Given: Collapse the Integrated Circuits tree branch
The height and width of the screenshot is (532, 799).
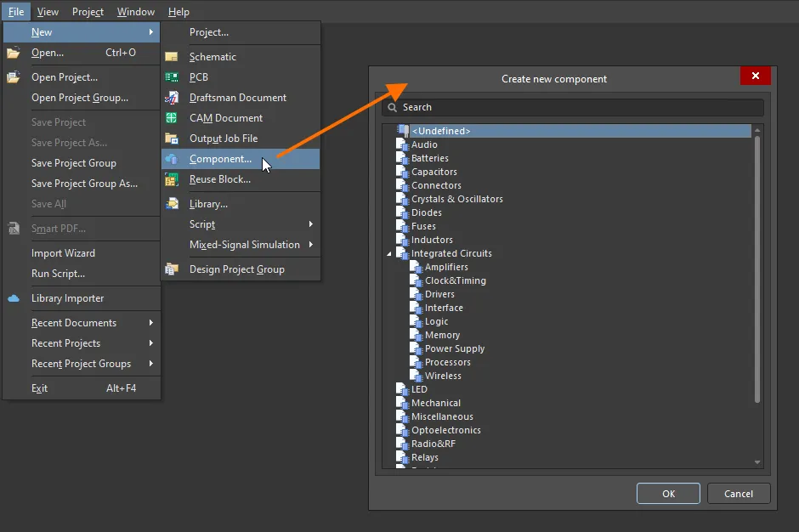Looking at the screenshot, I should click(x=389, y=253).
